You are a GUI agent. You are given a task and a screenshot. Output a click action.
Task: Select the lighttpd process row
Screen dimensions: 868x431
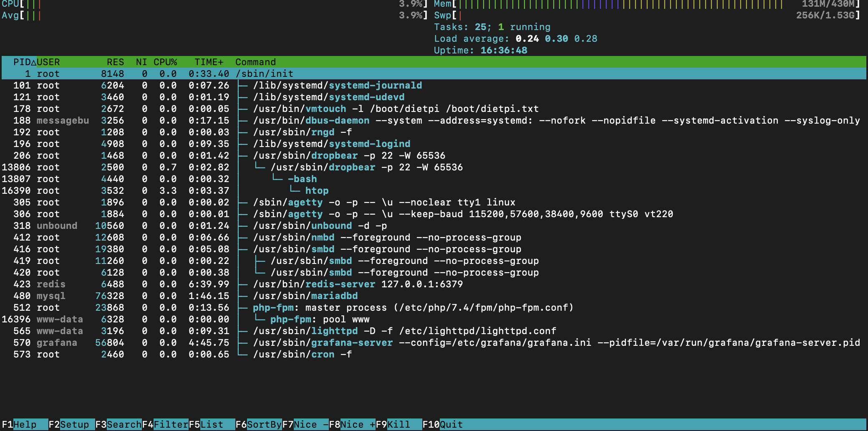[x=434, y=331]
